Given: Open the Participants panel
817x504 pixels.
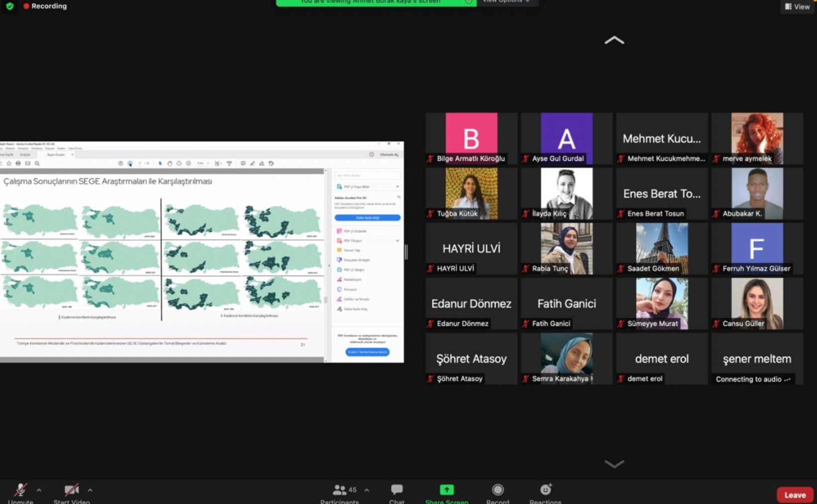Looking at the screenshot, I should [339, 494].
